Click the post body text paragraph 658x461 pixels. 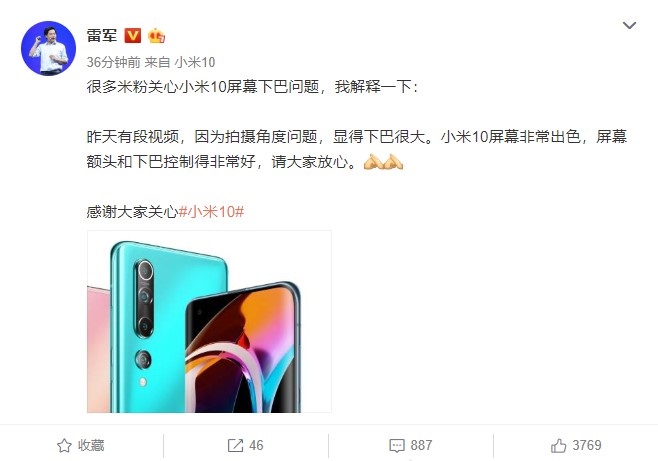pos(357,149)
